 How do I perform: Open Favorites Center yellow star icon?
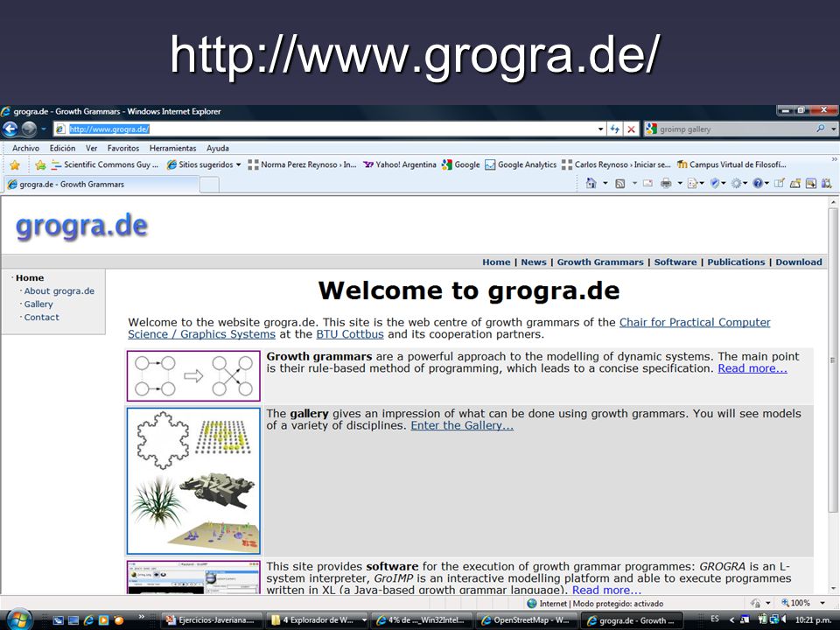[15, 165]
